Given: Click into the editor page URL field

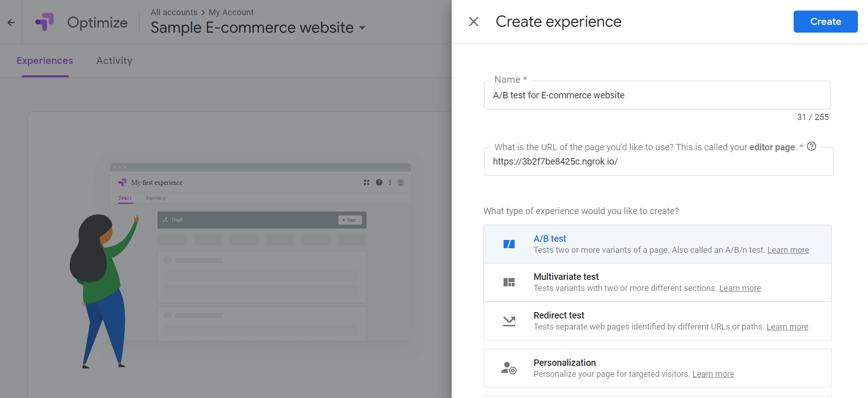Looking at the screenshot, I should (x=659, y=161).
